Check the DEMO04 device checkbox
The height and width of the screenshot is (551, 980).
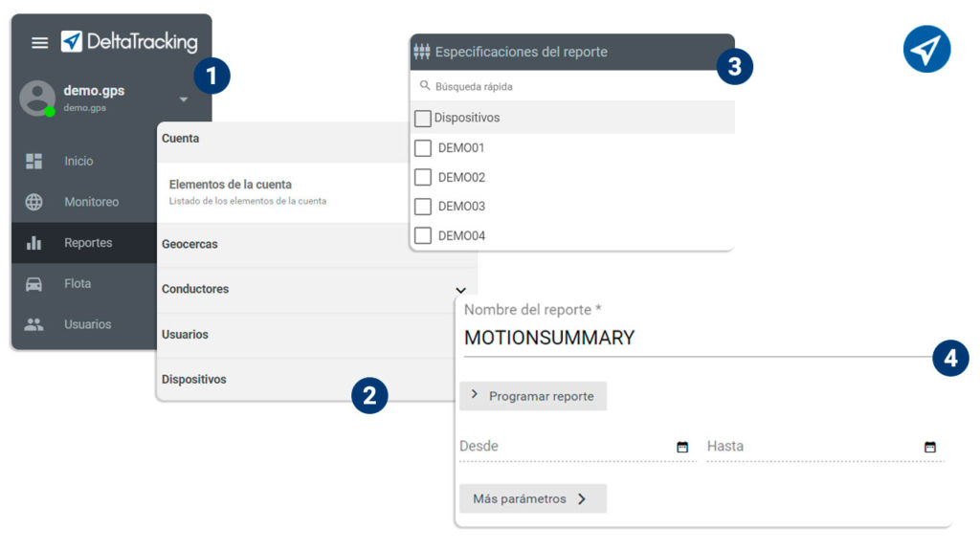[x=423, y=235]
